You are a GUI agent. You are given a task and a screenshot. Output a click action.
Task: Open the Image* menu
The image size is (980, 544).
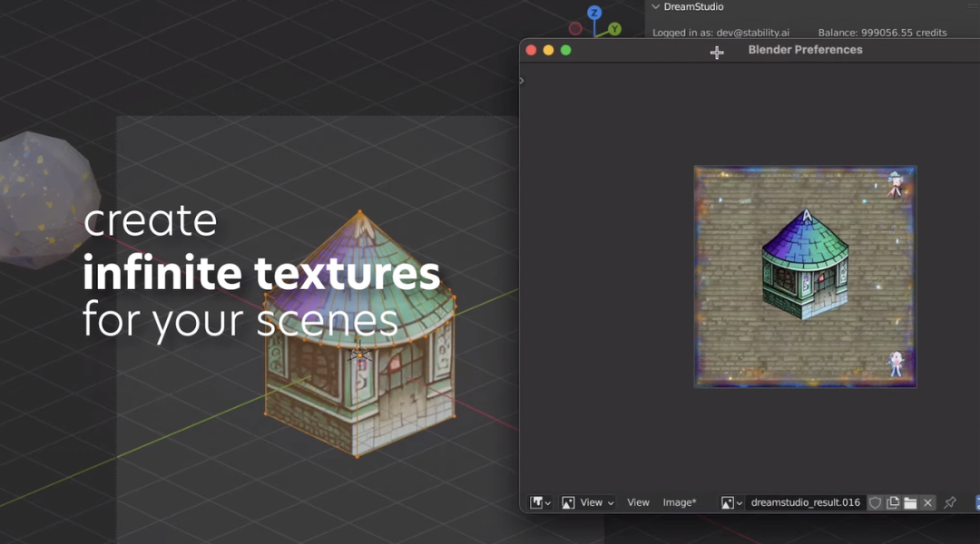(x=680, y=502)
